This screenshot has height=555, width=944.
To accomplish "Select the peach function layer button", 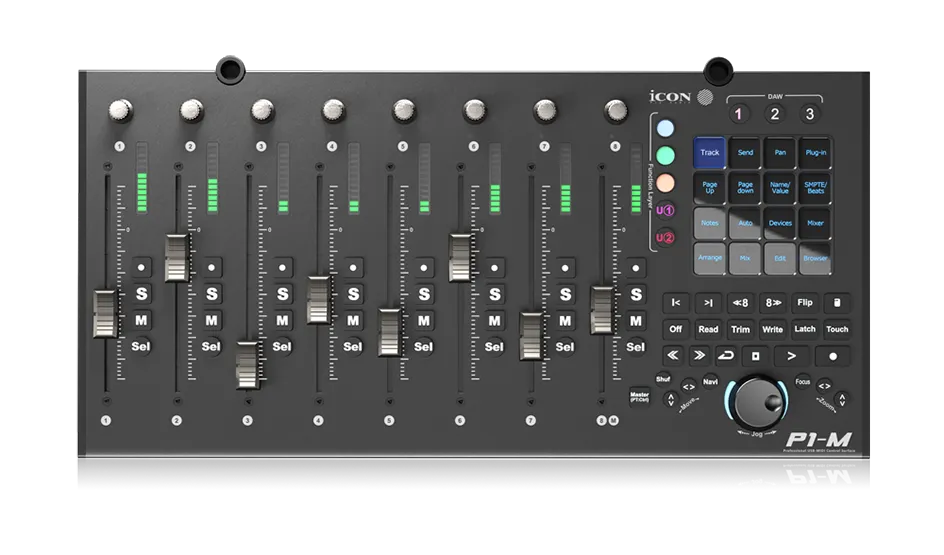I will (665, 182).
